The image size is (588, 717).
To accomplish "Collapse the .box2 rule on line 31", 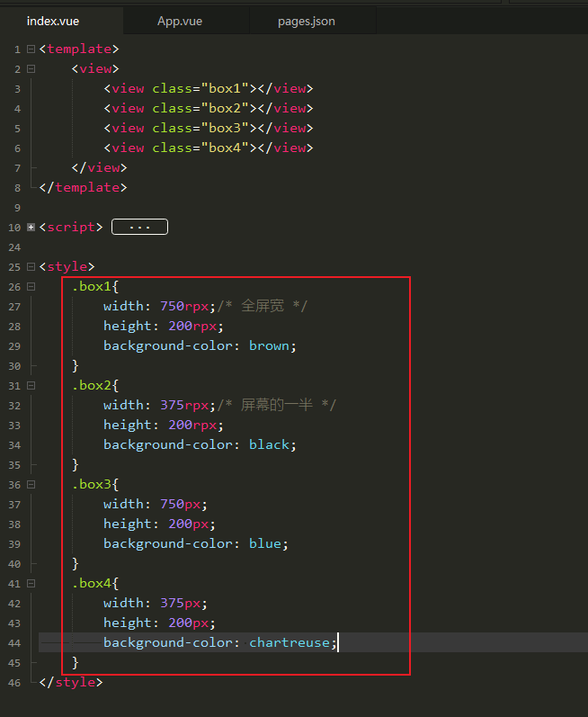I will click(x=31, y=385).
